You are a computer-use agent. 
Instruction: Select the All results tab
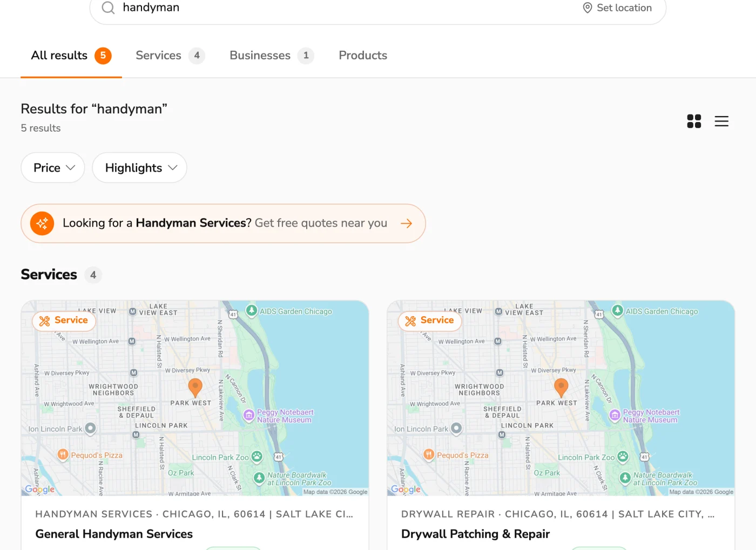(71, 56)
